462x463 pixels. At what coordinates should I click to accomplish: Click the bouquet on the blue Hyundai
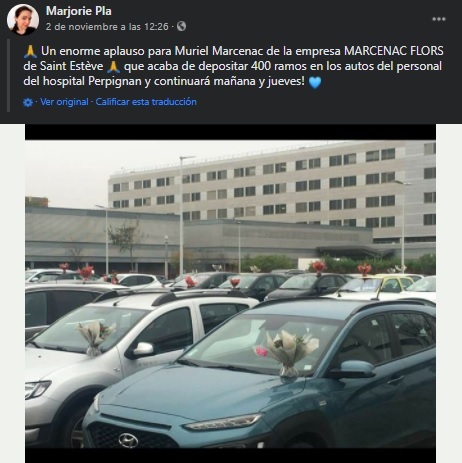[288, 353]
